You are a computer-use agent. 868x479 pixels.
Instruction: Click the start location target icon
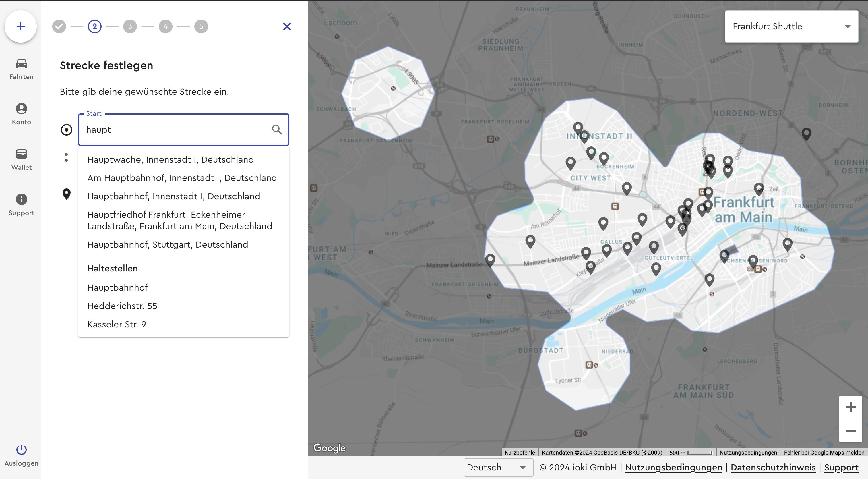(66, 130)
